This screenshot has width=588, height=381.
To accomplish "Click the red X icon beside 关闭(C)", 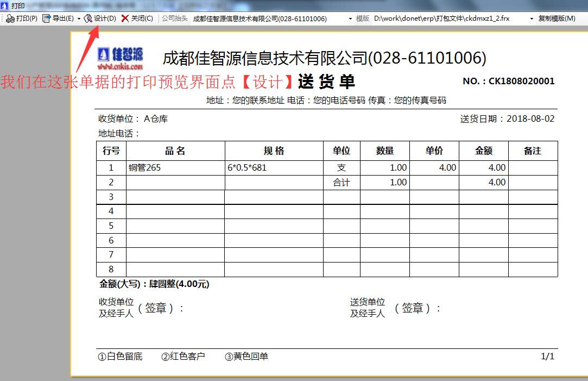I will pyautogui.click(x=124, y=18).
